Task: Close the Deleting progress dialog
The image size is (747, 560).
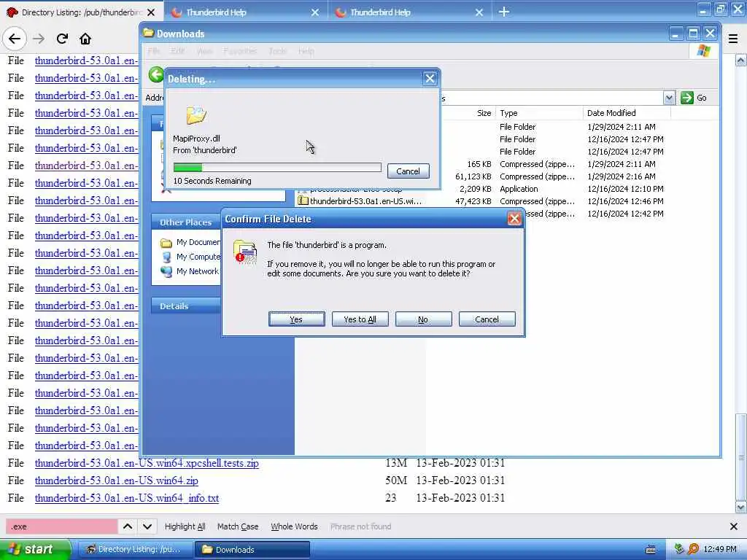Action: click(x=430, y=79)
